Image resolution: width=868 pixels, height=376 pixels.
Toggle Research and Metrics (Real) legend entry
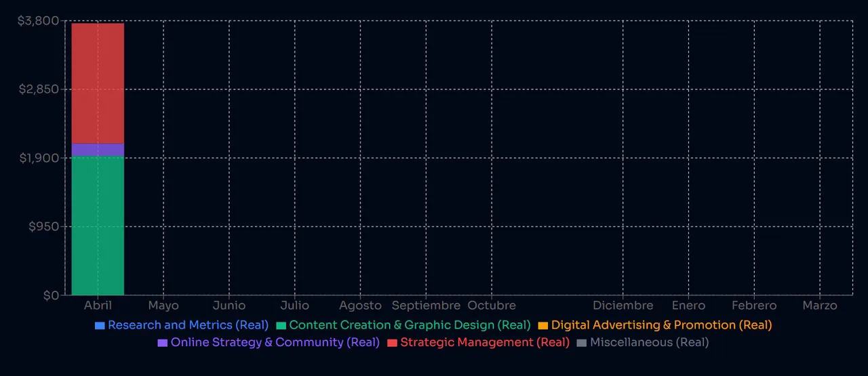tap(182, 325)
